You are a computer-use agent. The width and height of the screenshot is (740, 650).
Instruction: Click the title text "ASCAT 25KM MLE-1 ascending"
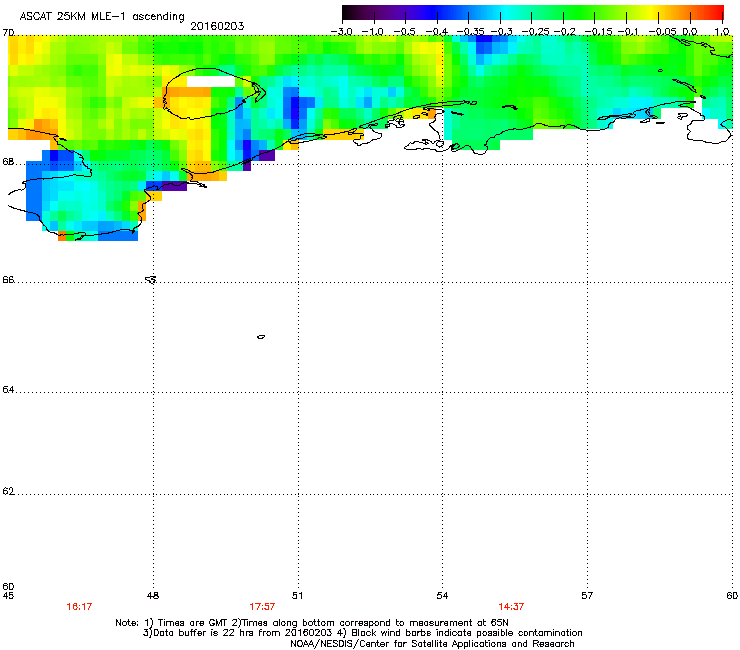click(x=102, y=17)
